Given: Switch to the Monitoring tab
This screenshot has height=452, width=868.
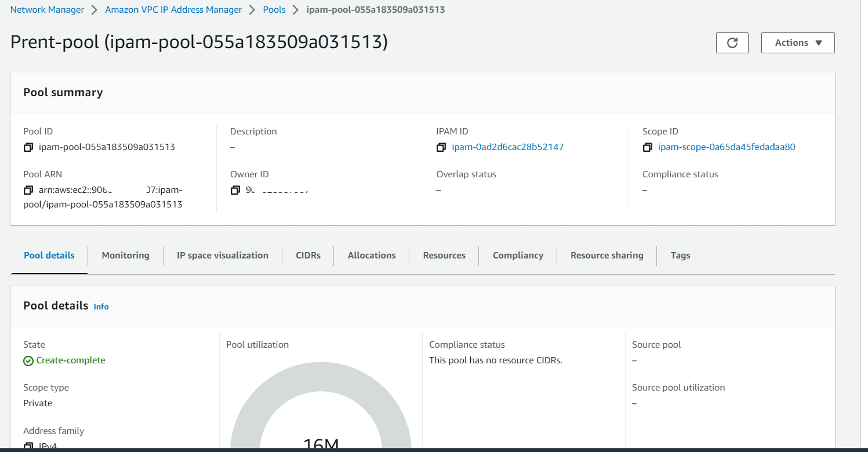Looking at the screenshot, I should (125, 256).
